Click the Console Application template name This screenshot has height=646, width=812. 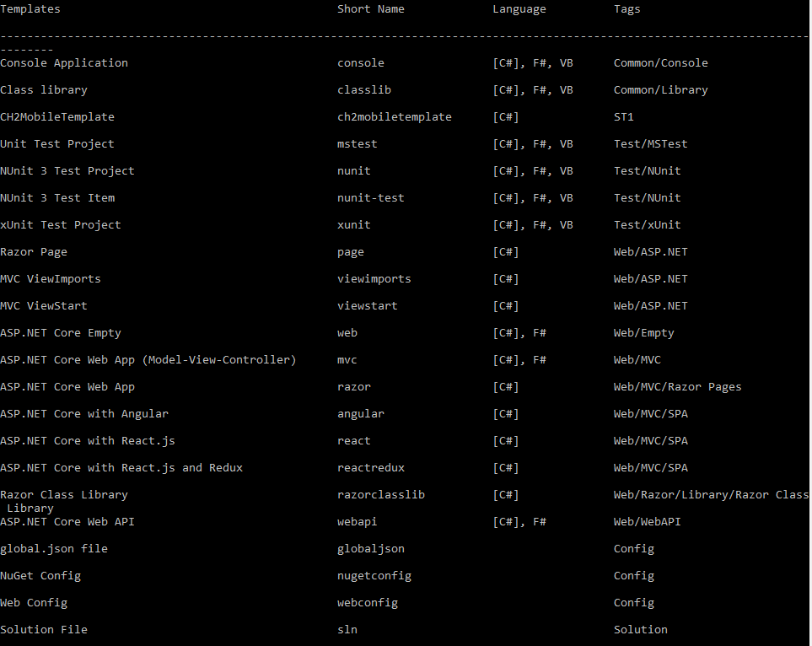click(x=64, y=63)
